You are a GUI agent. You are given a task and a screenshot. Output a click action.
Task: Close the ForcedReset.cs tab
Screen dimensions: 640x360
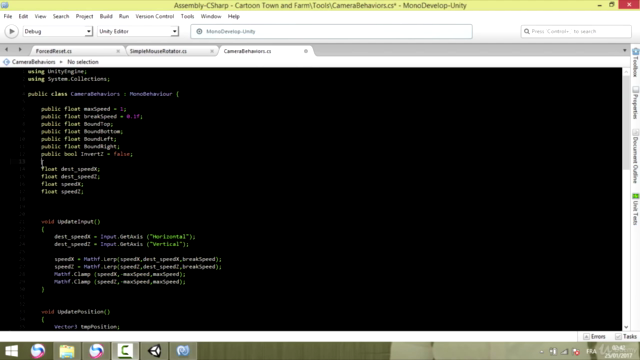[x=118, y=51]
